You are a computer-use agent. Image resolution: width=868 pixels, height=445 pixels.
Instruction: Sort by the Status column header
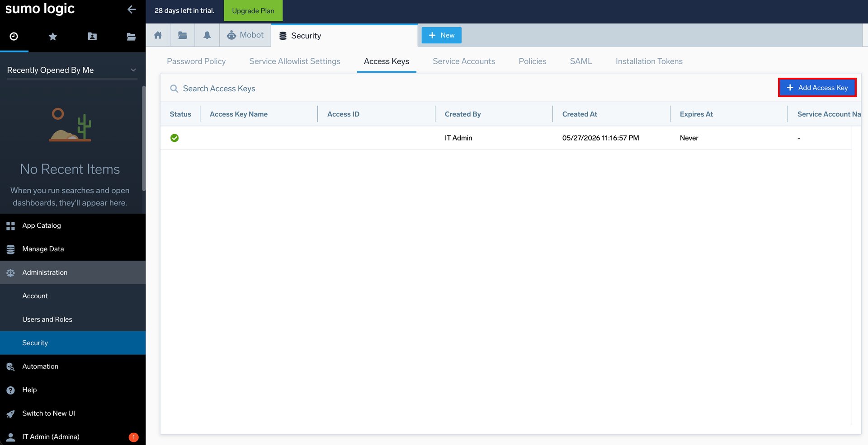tap(180, 114)
